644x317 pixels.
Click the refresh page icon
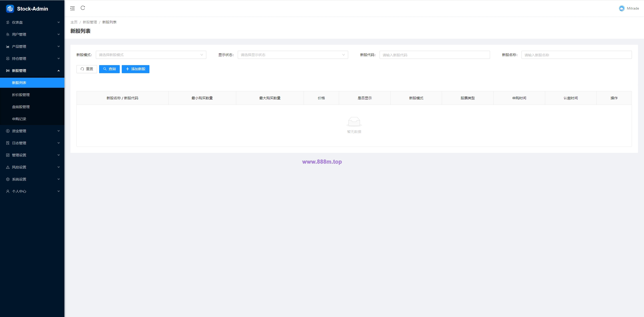tap(83, 8)
